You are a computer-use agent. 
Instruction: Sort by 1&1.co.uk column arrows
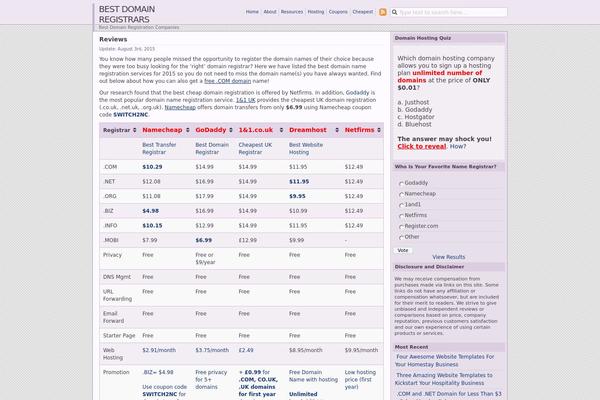[281, 130]
